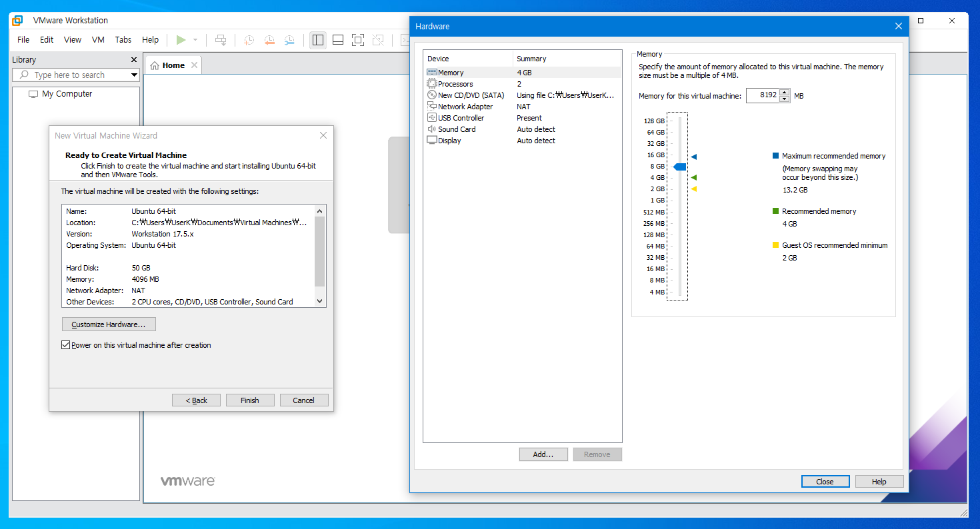Open the Help menu

pyautogui.click(x=151, y=40)
